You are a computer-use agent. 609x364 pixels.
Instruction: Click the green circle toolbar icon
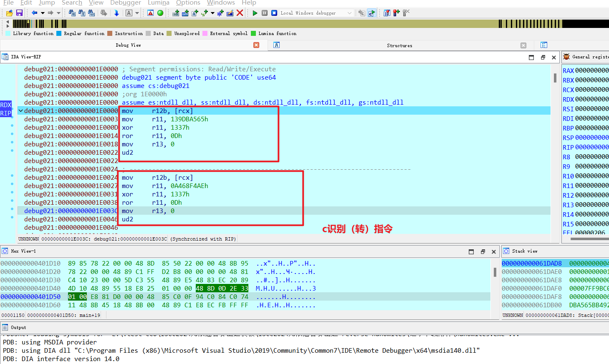point(160,13)
